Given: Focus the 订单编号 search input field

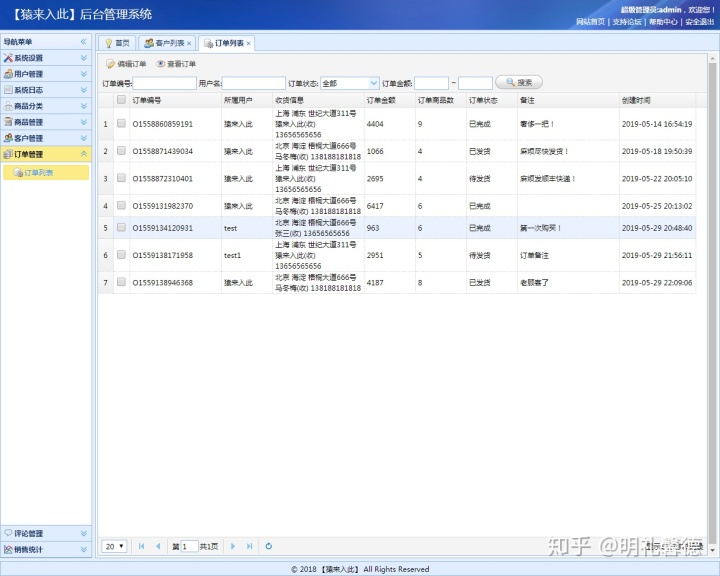Looking at the screenshot, I should pyautogui.click(x=164, y=83).
